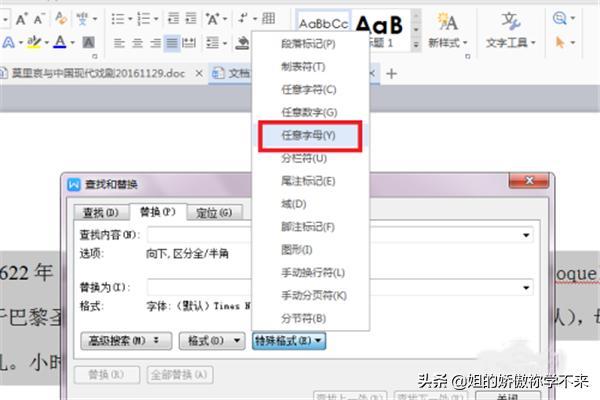
Task: Open the 替换为 history dropdown arrow
Action: [526, 287]
